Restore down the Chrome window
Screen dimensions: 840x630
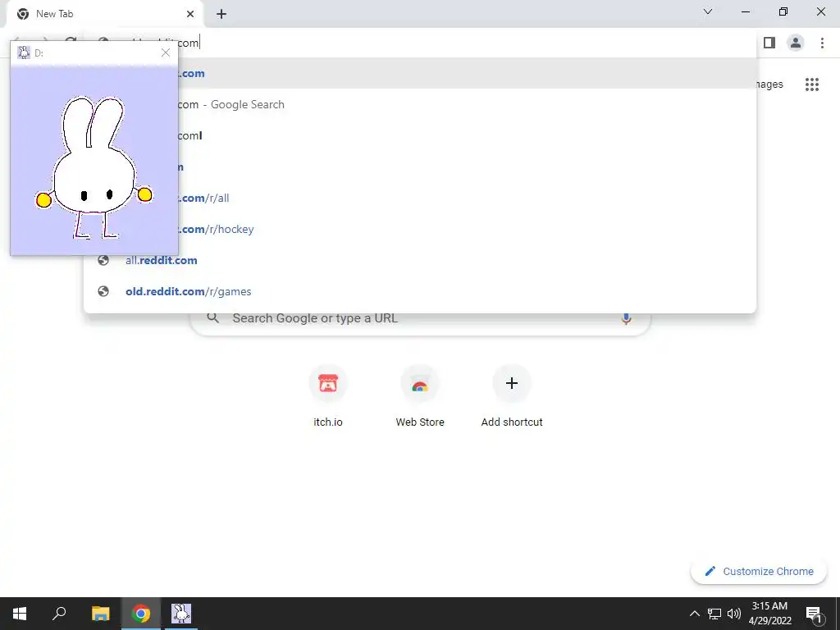click(783, 11)
